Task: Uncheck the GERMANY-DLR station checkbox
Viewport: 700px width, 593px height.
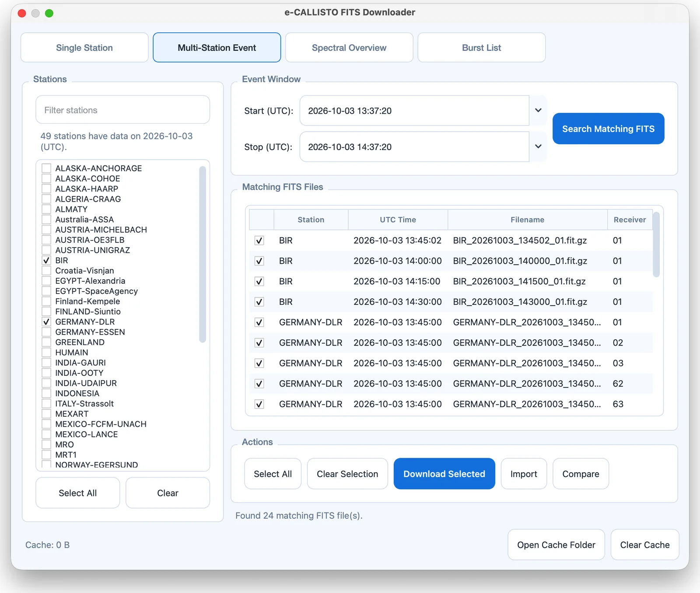Action: pos(46,322)
